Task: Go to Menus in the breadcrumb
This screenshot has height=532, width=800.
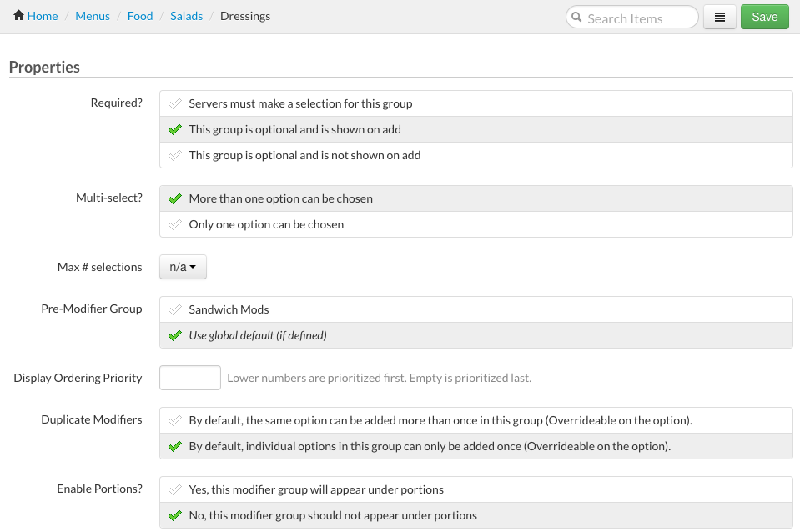Action: click(93, 16)
